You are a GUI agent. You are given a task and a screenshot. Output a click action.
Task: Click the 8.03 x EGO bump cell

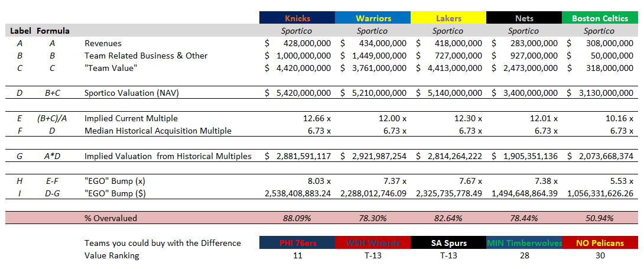pos(318,181)
